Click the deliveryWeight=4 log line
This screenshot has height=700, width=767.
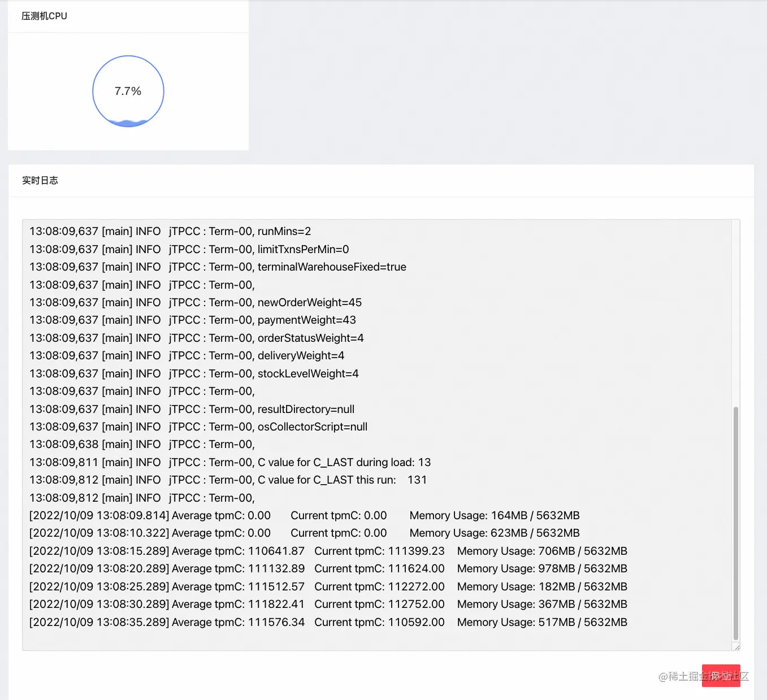pyautogui.click(x=187, y=355)
